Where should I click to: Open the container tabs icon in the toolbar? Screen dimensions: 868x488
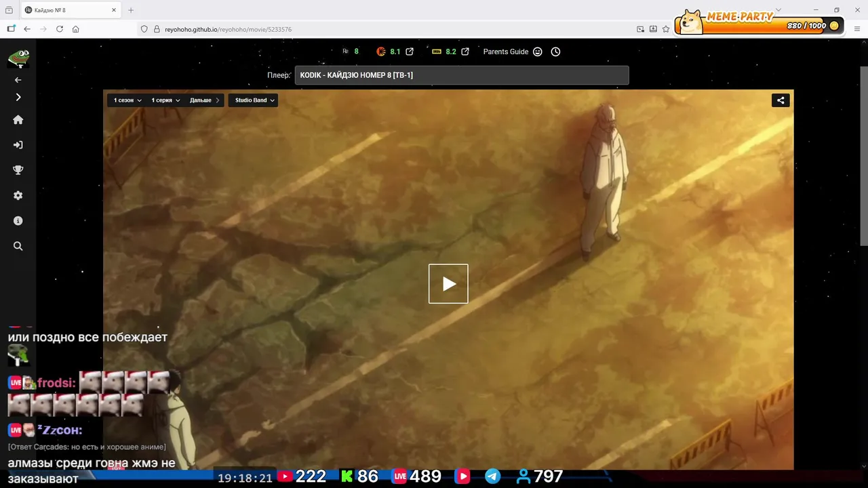click(x=11, y=29)
